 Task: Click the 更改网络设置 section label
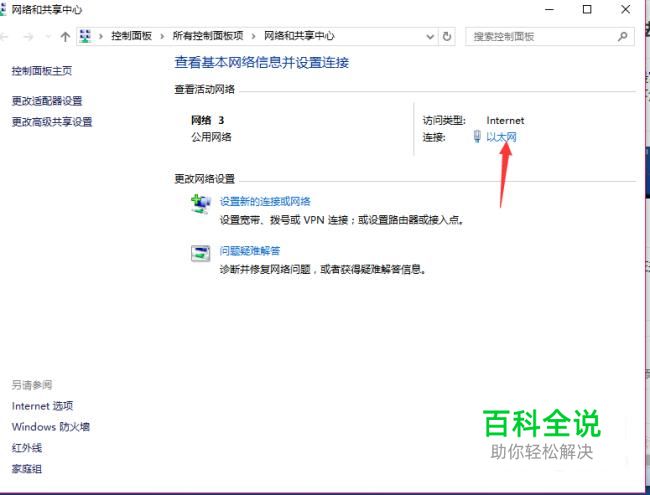[x=204, y=179]
